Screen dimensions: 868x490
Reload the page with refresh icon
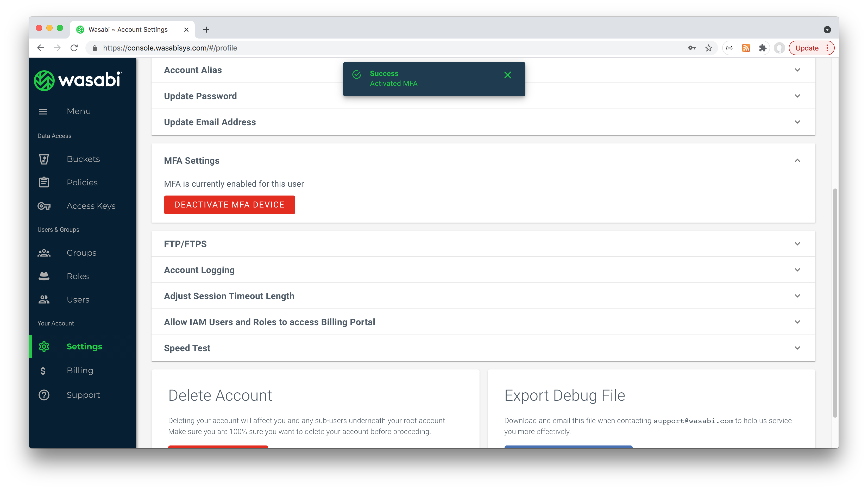pos(74,48)
